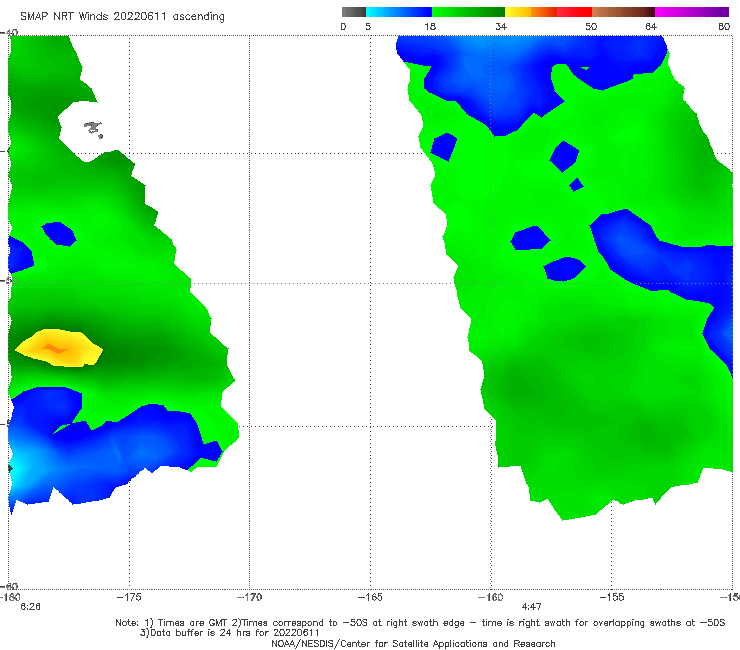Click the SMAP NRT Winds title text
This screenshot has width=740, height=650.
pyautogui.click(x=122, y=17)
